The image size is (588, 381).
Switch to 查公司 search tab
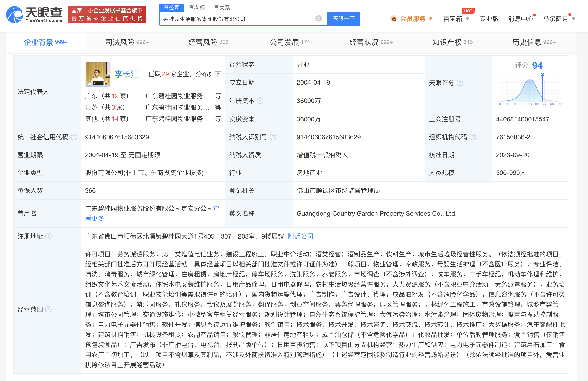pos(172,8)
